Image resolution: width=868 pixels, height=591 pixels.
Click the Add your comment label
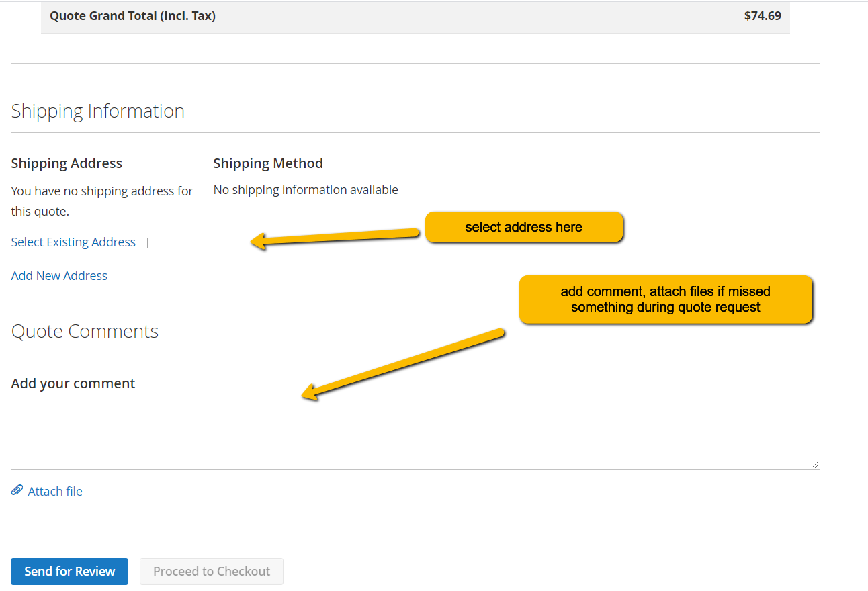73,383
